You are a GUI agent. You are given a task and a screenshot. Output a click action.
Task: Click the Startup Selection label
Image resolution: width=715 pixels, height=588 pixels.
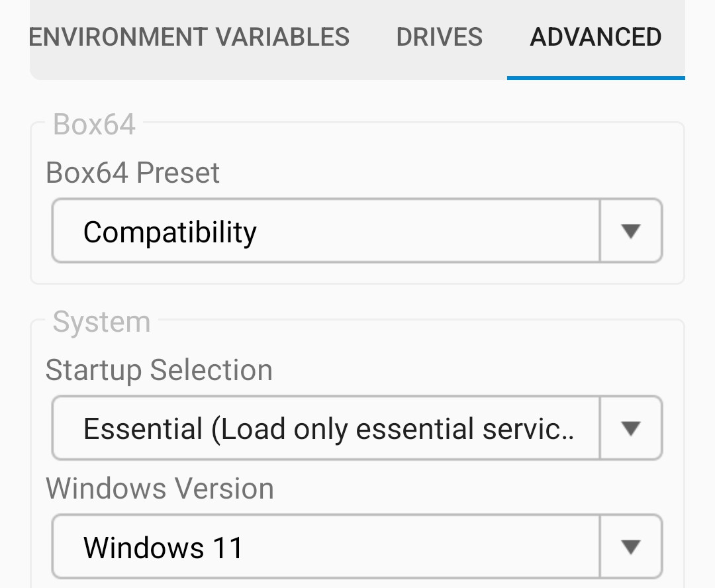[x=159, y=370]
